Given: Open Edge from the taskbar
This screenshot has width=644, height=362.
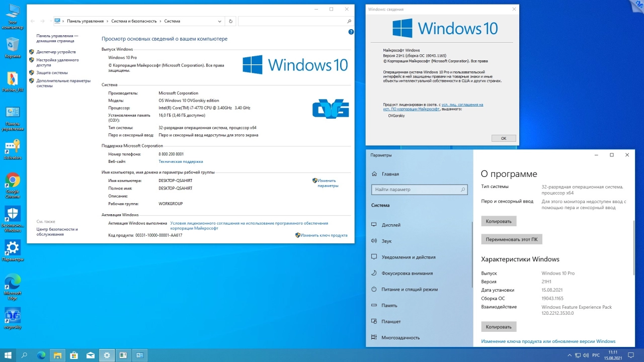Looking at the screenshot, I should click(41, 355).
